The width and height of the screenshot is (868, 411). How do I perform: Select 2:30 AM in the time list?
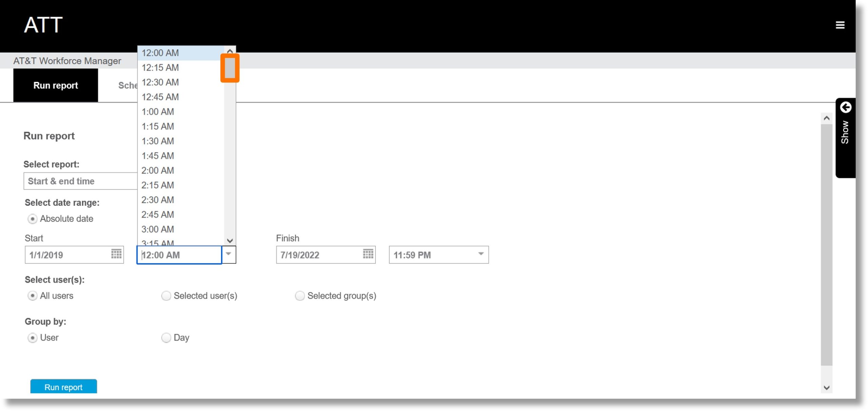(x=181, y=200)
